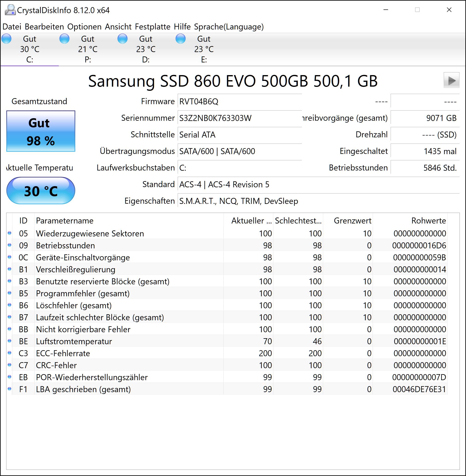Open the Optionen menu
466x476 pixels.
[x=84, y=27]
